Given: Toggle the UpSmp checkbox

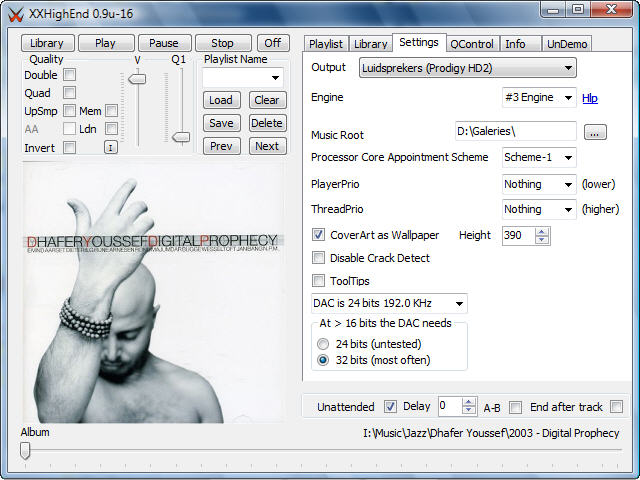Looking at the screenshot, I should [70, 111].
